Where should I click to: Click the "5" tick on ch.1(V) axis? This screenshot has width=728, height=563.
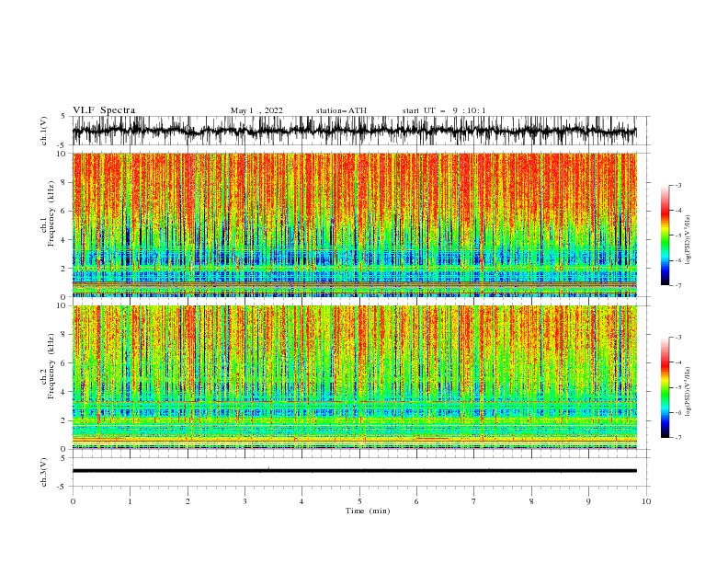pyautogui.click(x=63, y=116)
